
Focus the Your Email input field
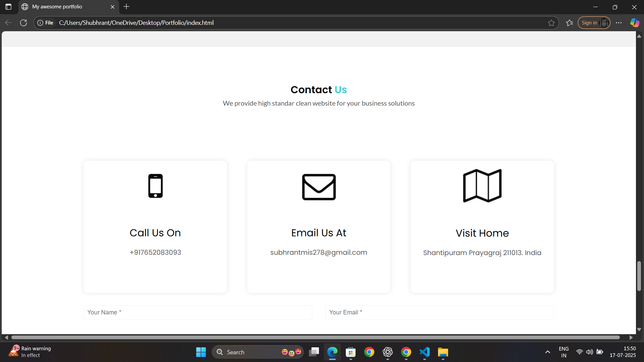point(439,312)
